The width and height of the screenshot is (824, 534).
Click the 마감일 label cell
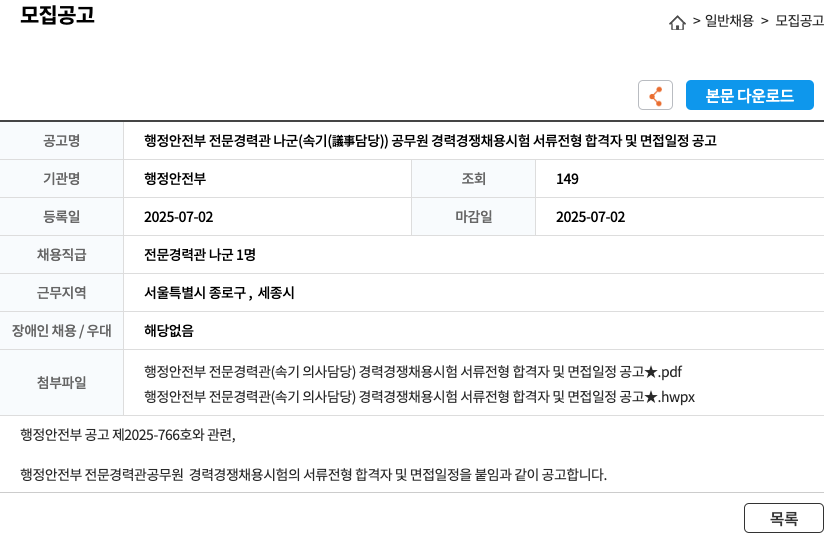pos(473,217)
